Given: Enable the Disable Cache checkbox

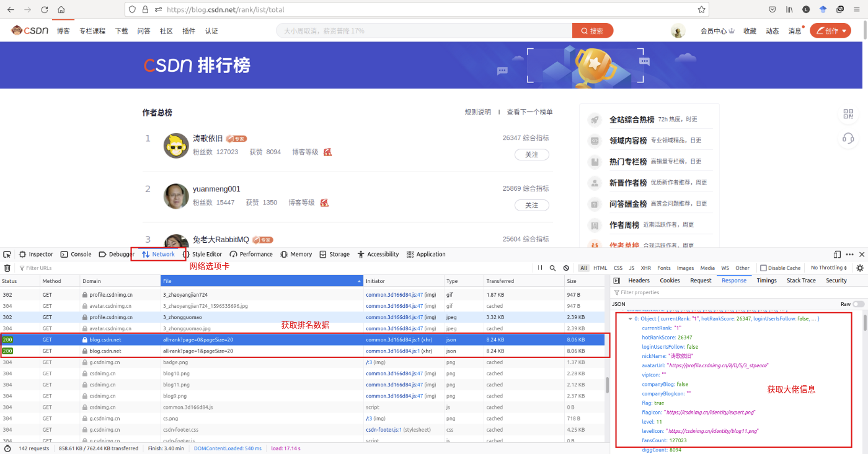Looking at the screenshot, I should tap(764, 268).
